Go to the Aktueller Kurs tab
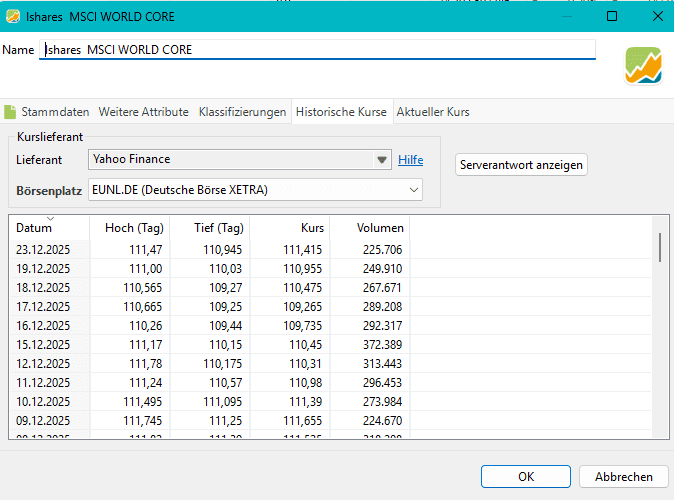 tap(433, 112)
